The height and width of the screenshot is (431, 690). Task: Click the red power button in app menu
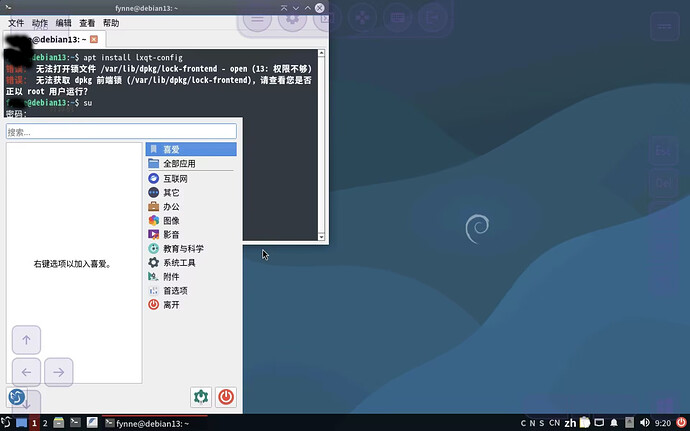(226, 397)
